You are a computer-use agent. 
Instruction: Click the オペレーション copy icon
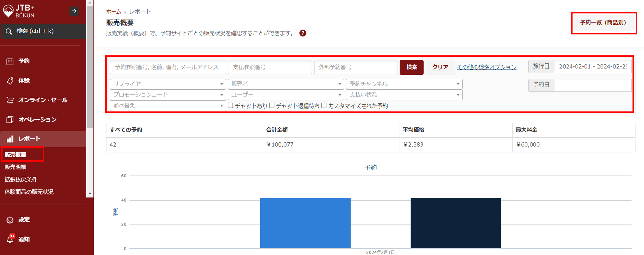pos(10,120)
